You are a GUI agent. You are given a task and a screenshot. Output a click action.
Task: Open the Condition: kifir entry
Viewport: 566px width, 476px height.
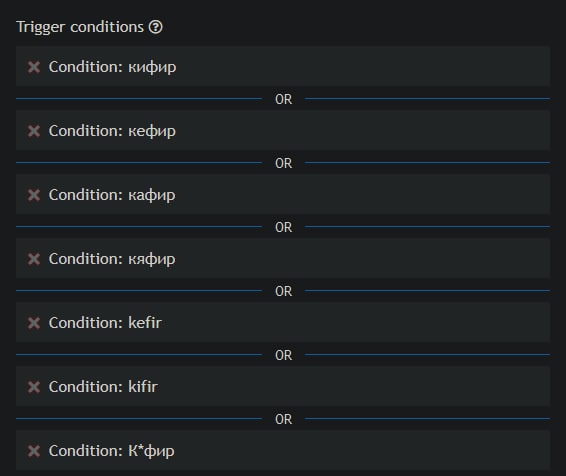tap(283, 386)
